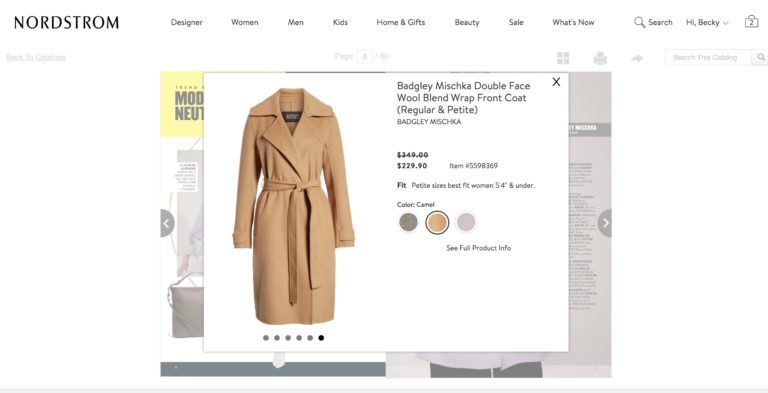
Task: Click the print catalog icon
Action: [600, 58]
